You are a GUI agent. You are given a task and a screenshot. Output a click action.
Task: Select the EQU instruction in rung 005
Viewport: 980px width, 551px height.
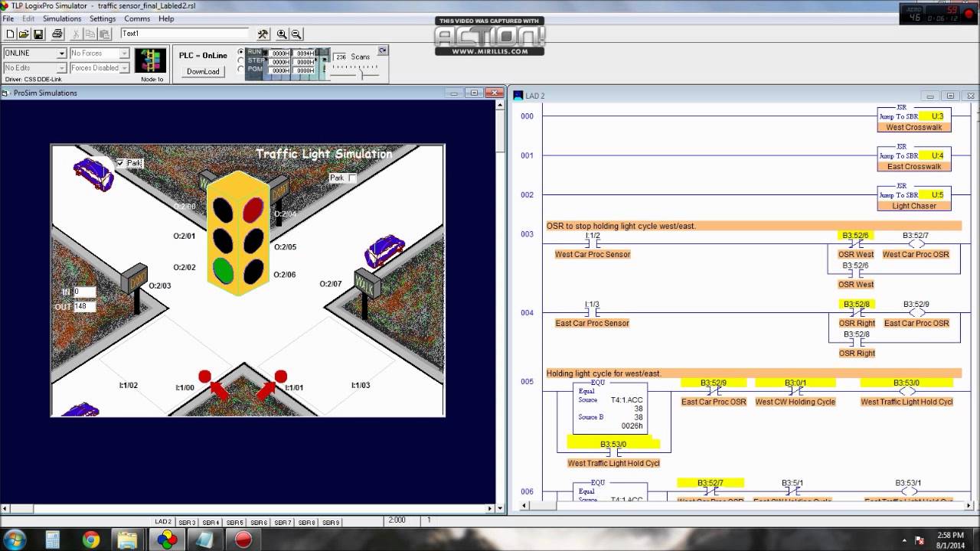point(610,409)
